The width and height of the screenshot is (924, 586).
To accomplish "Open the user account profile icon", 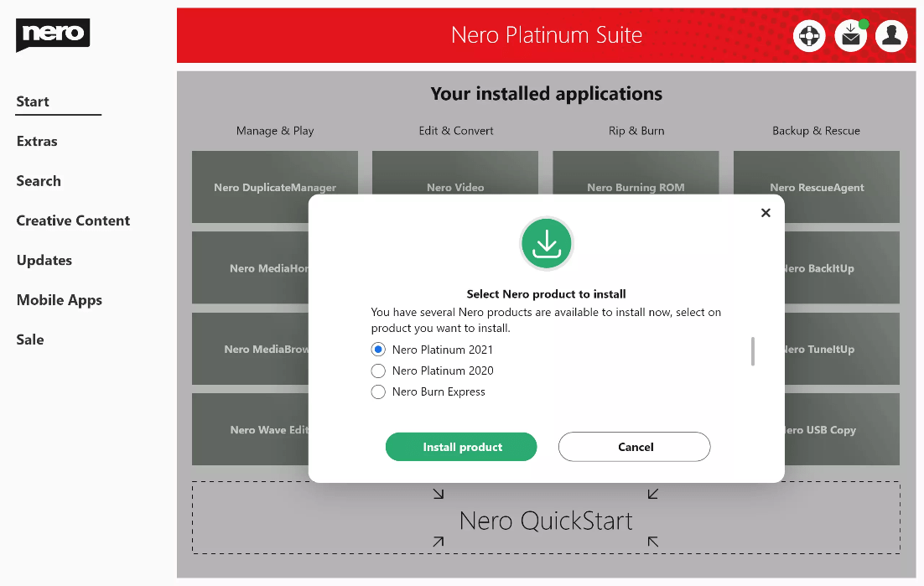I will coord(891,35).
